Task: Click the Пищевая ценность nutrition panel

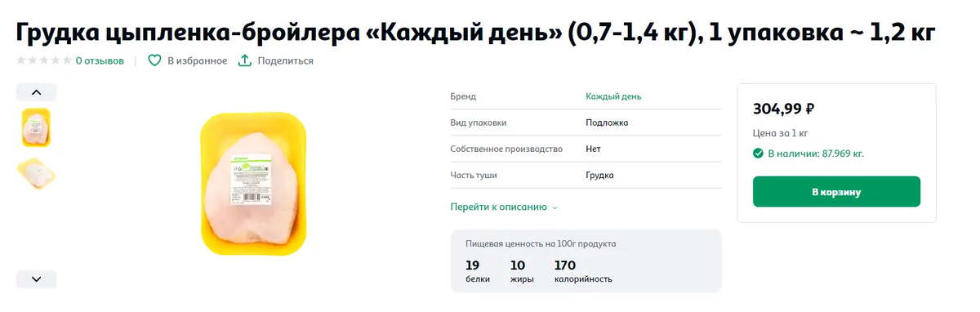Action: click(586, 261)
